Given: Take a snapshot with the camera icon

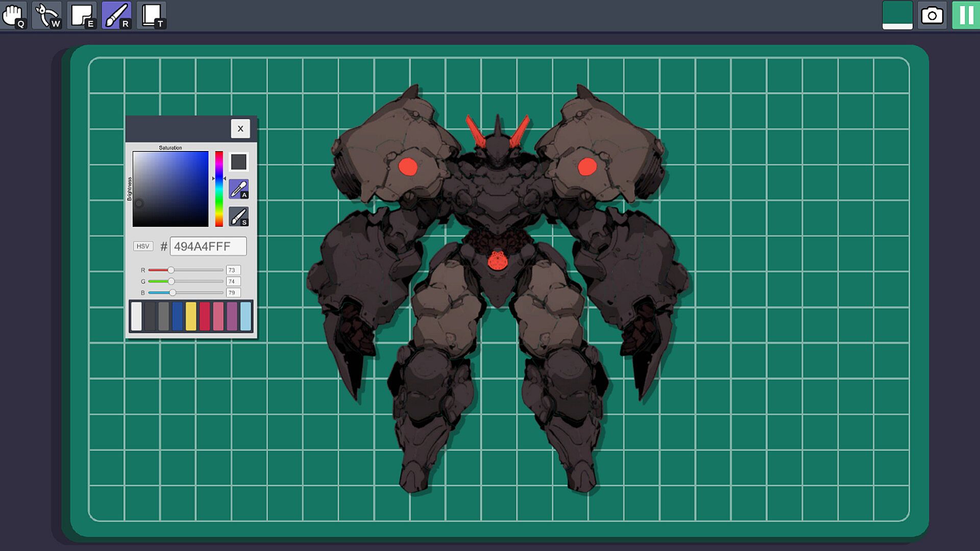Looking at the screenshot, I should [932, 15].
